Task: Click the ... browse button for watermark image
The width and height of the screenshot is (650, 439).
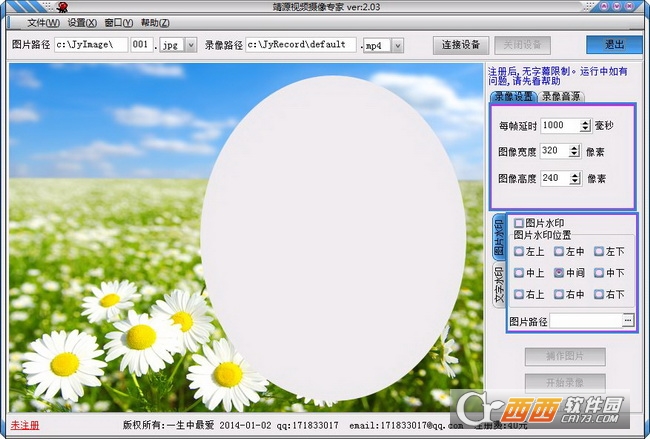Action: coord(628,320)
